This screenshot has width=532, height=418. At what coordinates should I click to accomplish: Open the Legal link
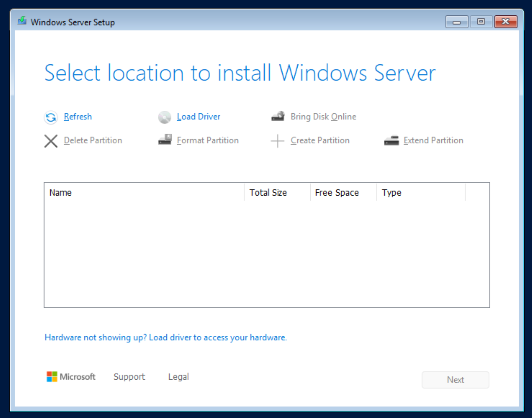pyautogui.click(x=179, y=377)
